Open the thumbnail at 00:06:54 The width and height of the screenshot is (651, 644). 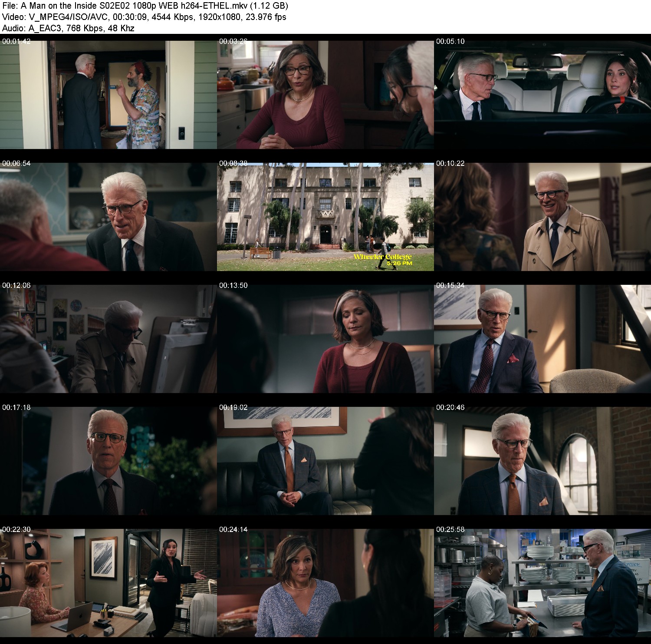108,217
